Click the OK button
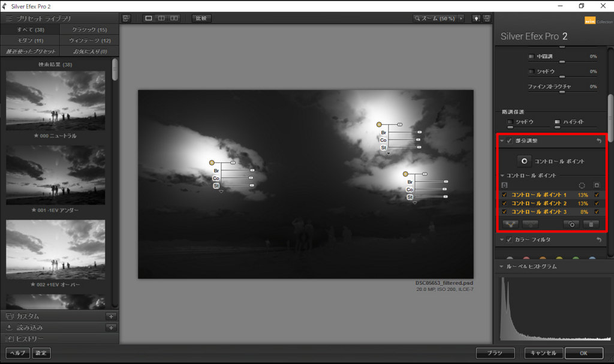614x364 pixels. [x=583, y=353]
